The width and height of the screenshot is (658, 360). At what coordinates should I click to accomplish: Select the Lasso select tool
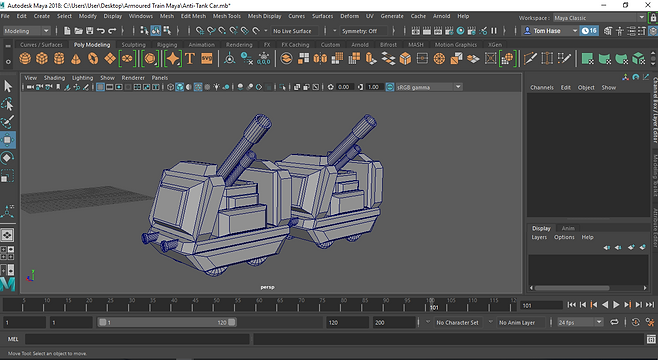pyautogui.click(x=8, y=104)
